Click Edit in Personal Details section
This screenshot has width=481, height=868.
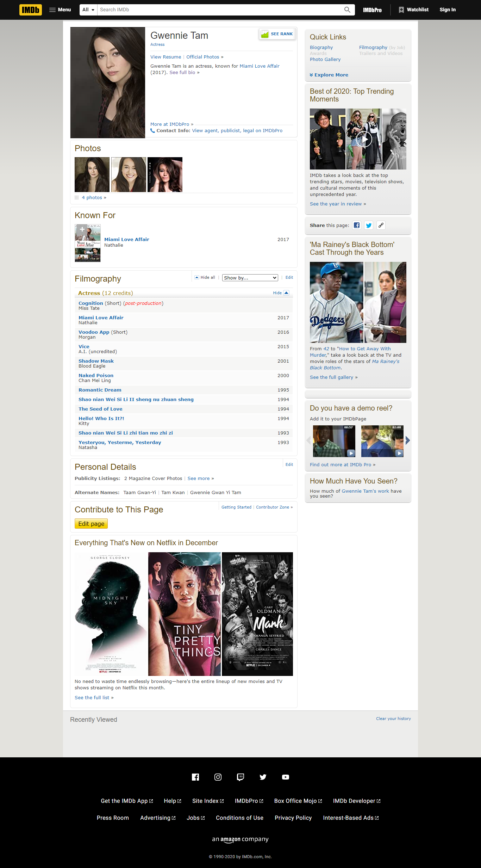click(x=289, y=464)
